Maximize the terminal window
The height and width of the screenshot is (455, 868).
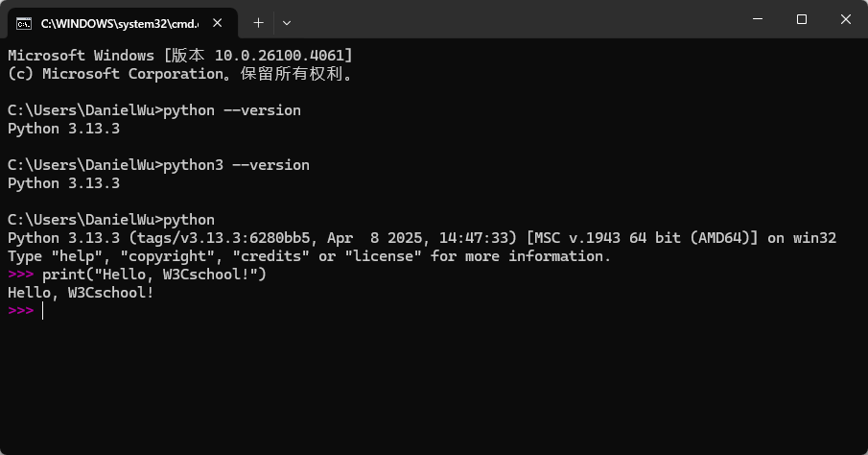click(802, 19)
